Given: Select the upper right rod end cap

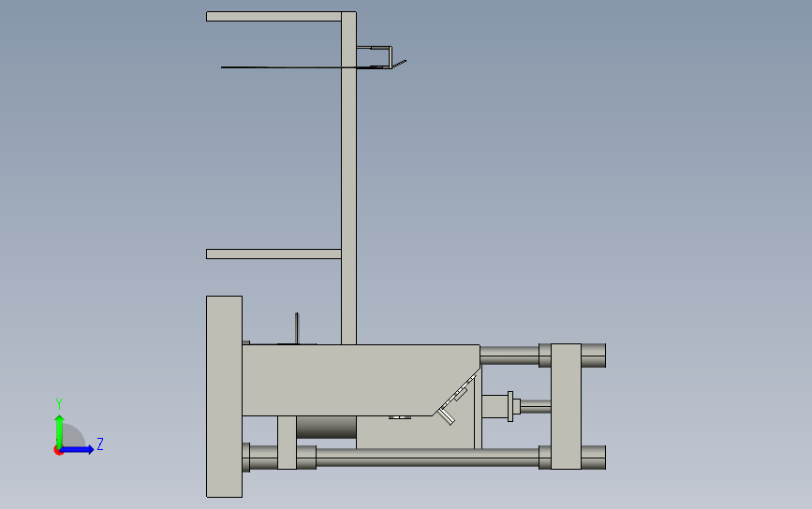Looking at the screenshot, I should 594,356.
